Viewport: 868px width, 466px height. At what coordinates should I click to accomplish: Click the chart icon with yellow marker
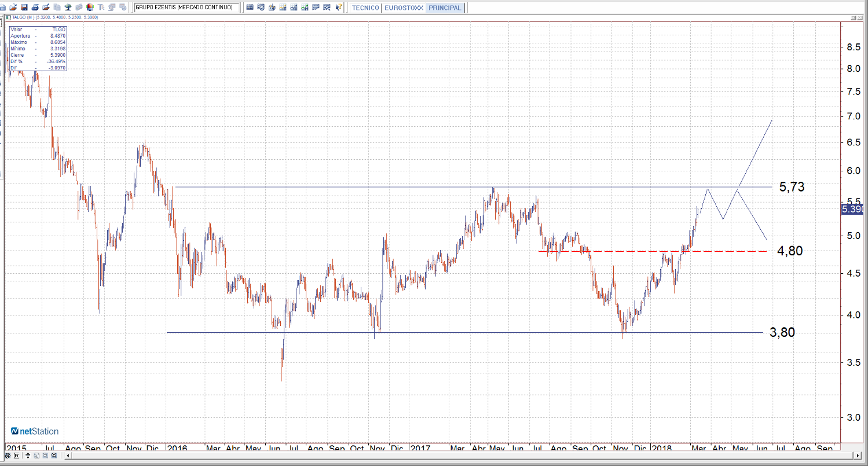pos(283,8)
